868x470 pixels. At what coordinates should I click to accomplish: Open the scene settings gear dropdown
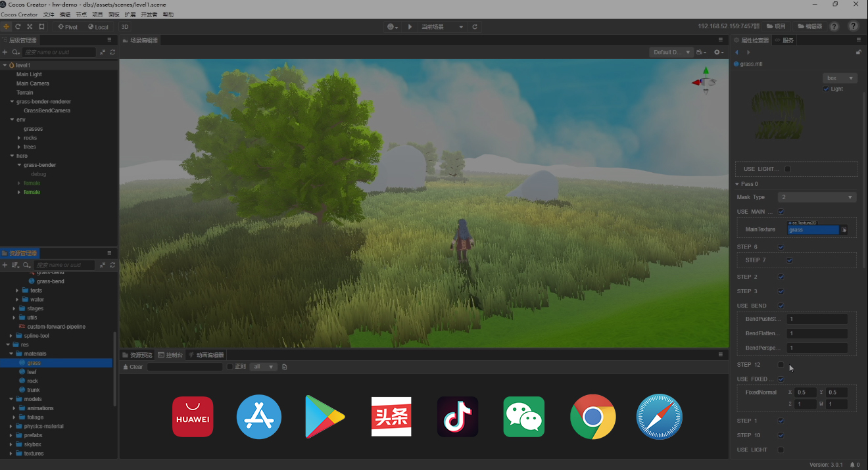pos(719,52)
